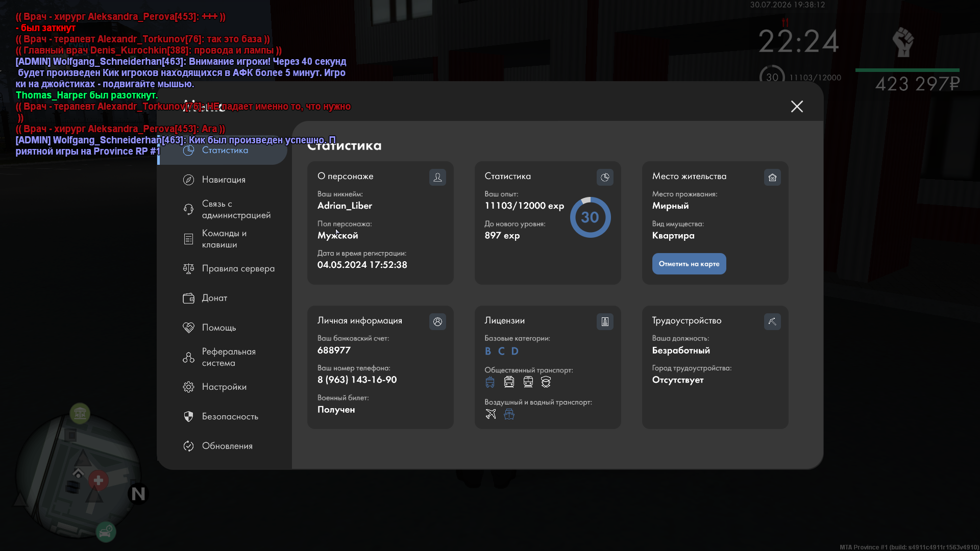Click the second public transport license icon
This screenshot has width=980, height=551.
tap(509, 382)
